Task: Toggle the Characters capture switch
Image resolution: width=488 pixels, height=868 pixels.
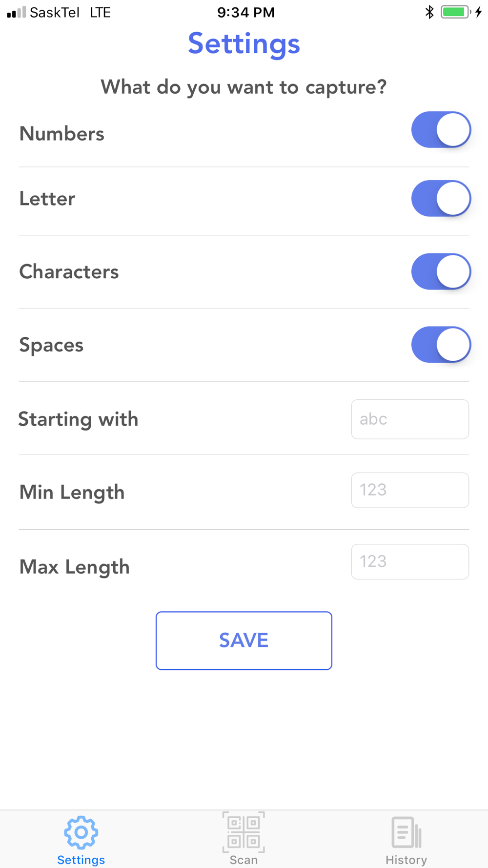Action: [441, 271]
